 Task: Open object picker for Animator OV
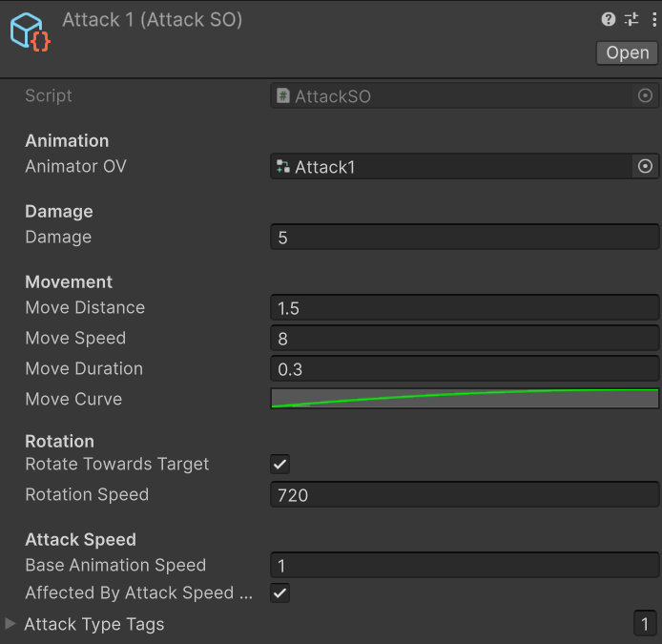[645, 166]
